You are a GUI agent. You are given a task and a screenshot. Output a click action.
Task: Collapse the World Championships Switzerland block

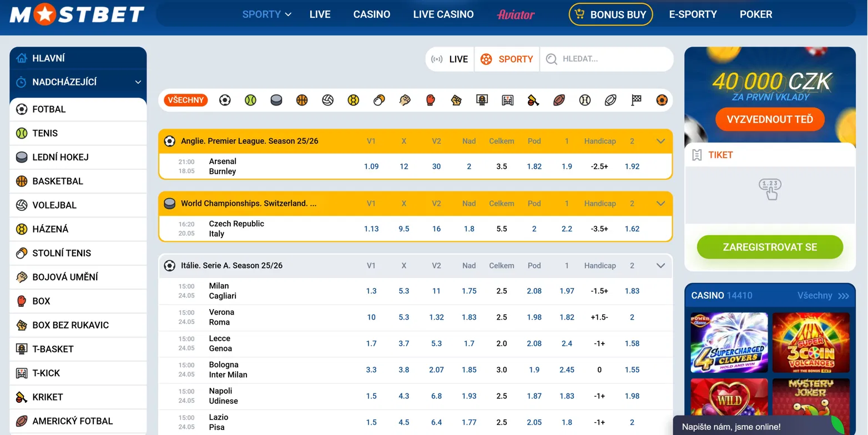click(660, 204)
